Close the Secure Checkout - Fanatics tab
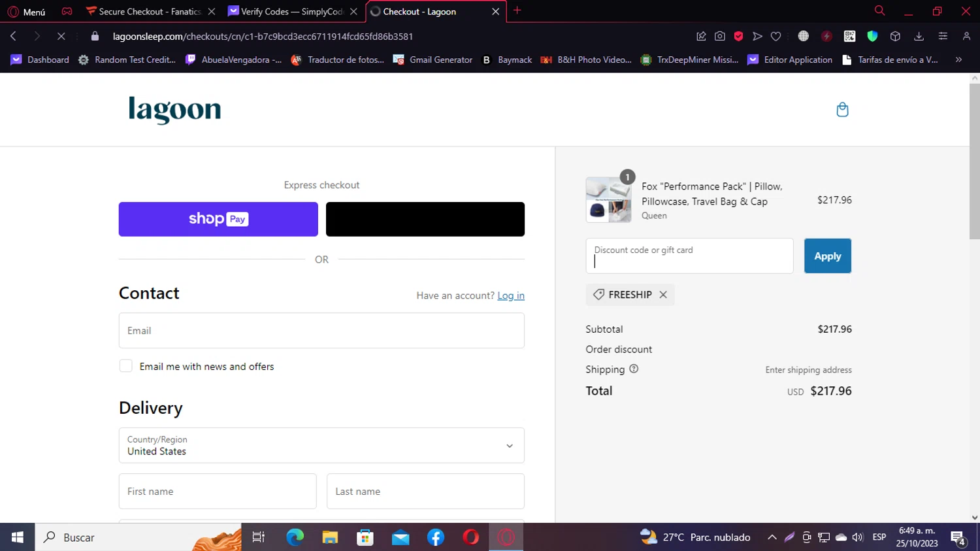Screen dimensions: 980x551 [x=211, y=12]
